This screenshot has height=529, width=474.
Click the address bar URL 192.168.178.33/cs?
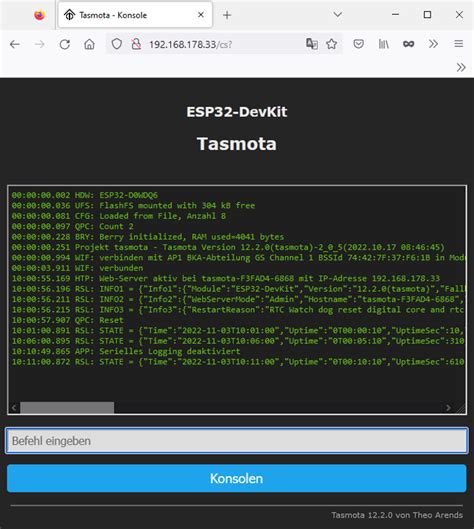pos(190,45)
